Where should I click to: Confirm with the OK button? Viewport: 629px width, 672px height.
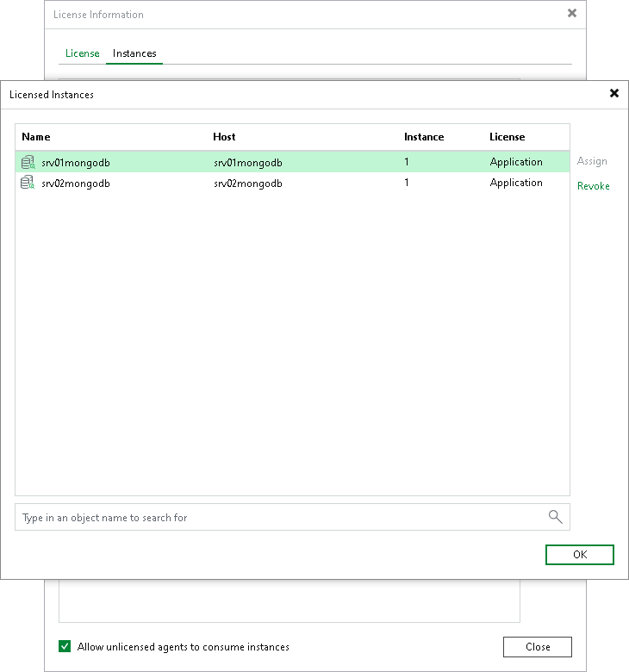click(580, 555)
